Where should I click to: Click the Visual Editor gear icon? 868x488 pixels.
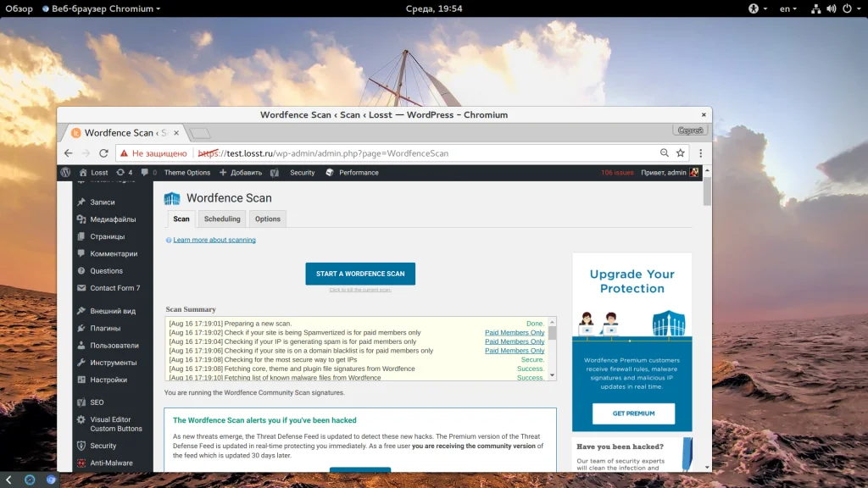[x=81, y=419]
